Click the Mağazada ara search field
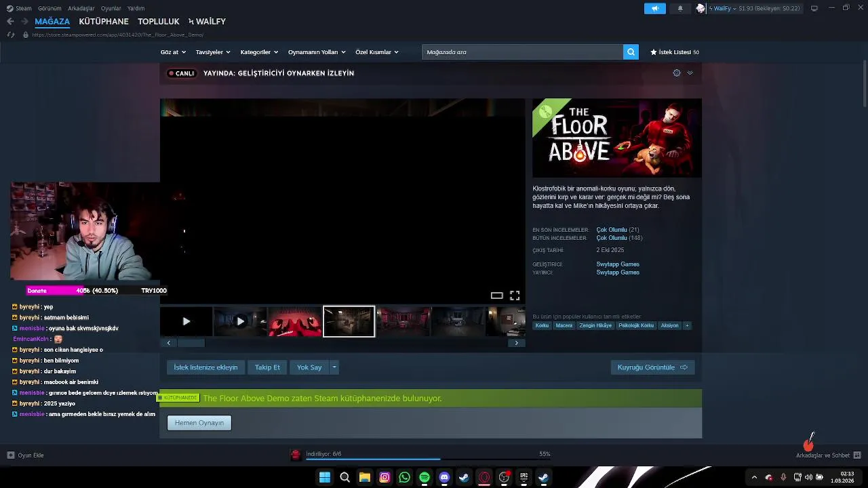 [522, 52]
